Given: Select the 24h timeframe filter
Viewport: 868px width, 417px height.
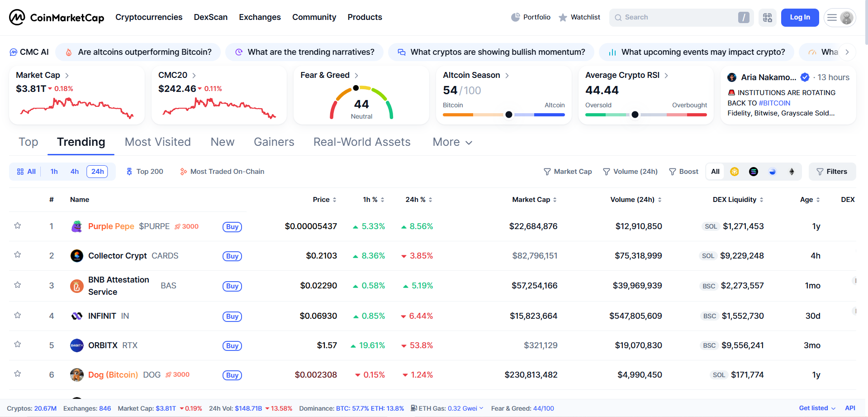Looking at the screenshot, I should tap(97, 172).
